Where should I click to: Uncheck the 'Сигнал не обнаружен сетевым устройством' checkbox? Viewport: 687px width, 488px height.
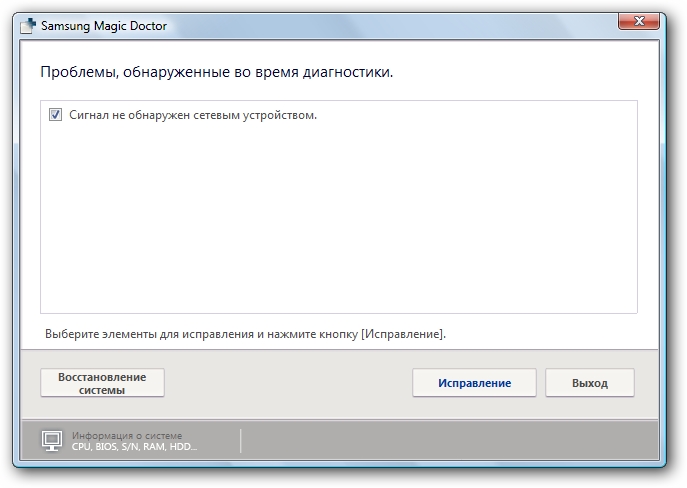tap(55, 115)
